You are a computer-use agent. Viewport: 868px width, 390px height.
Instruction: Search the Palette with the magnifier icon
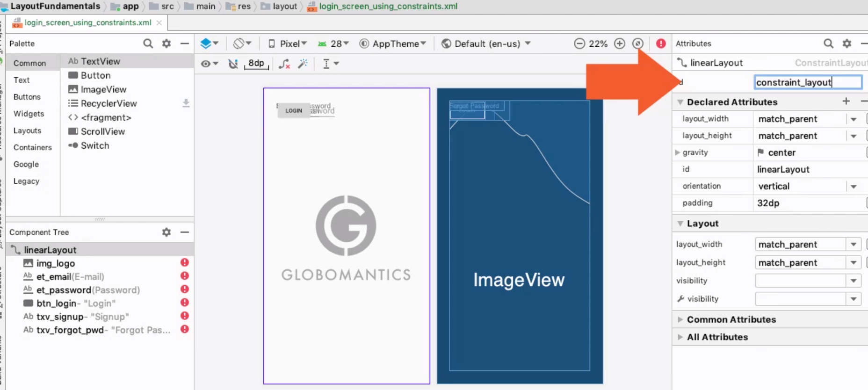pyautogui.click(x=148, y=43)
